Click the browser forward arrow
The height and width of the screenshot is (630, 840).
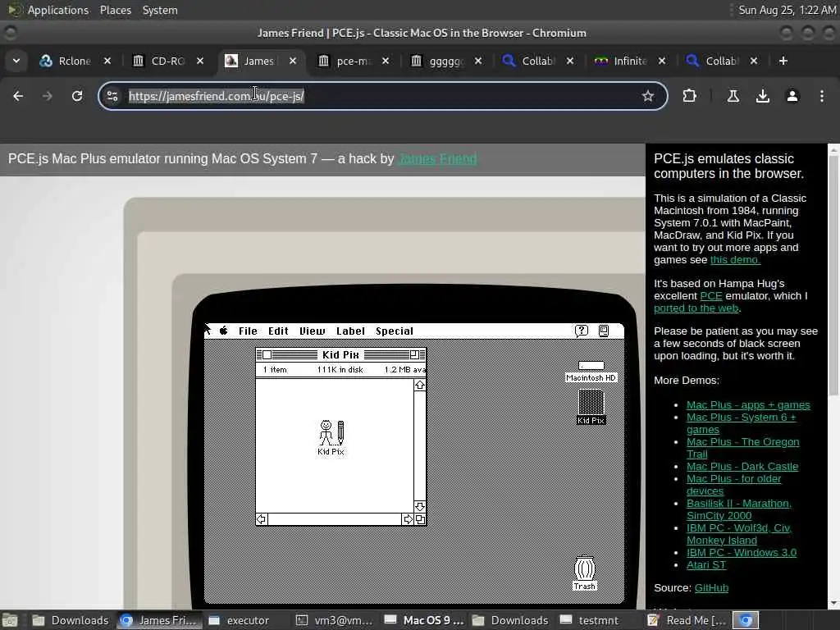point(47,96)
